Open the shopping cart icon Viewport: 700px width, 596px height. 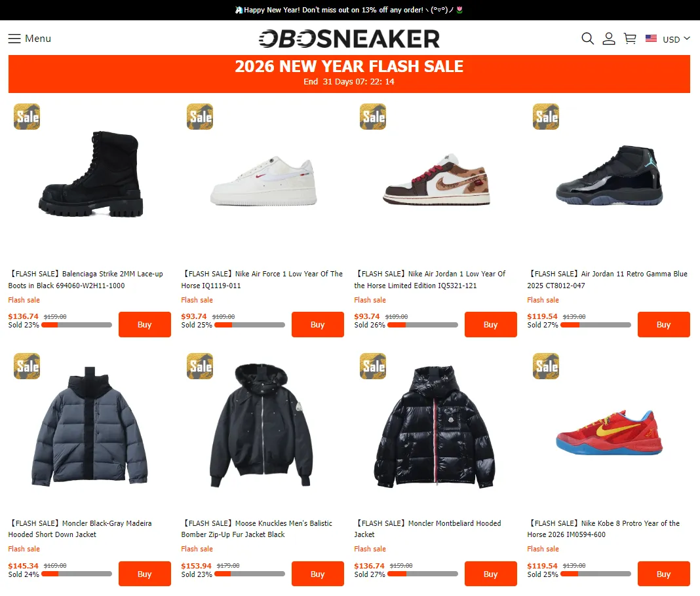coord(630,39)
